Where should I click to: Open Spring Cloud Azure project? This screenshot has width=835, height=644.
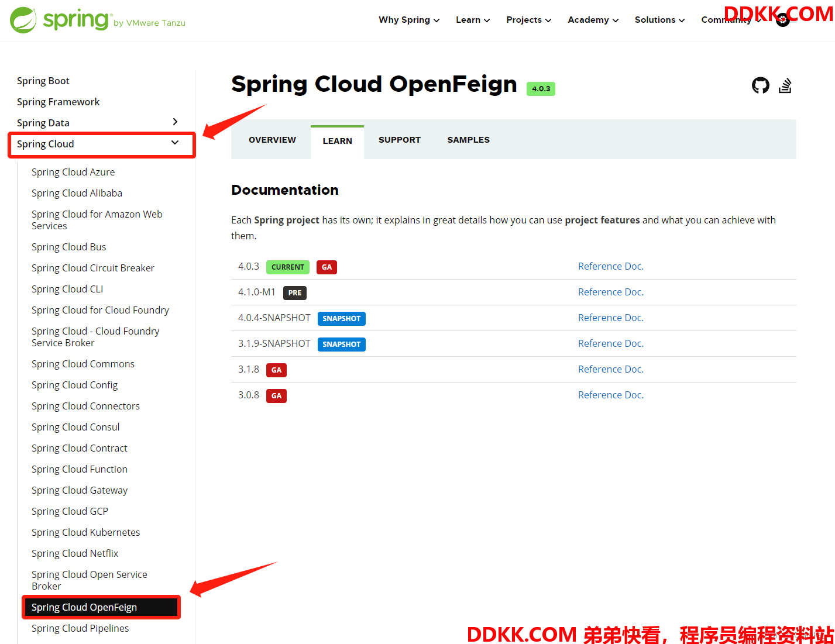pos(73,172)
